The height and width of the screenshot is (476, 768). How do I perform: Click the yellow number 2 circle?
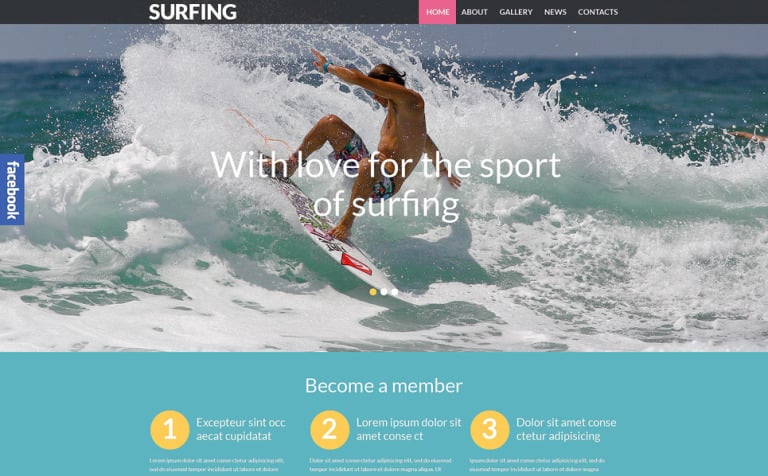click(330, 430)
